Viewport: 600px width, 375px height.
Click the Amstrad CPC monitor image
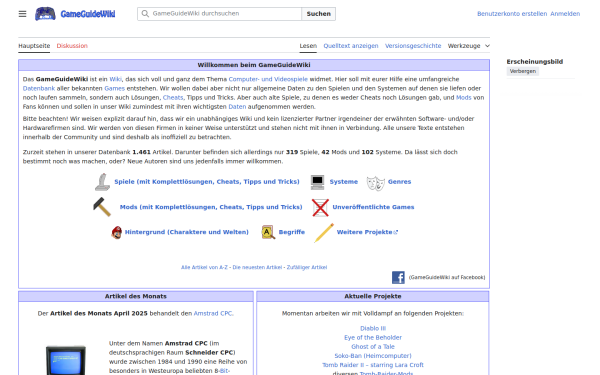click(x=66, y=360)
